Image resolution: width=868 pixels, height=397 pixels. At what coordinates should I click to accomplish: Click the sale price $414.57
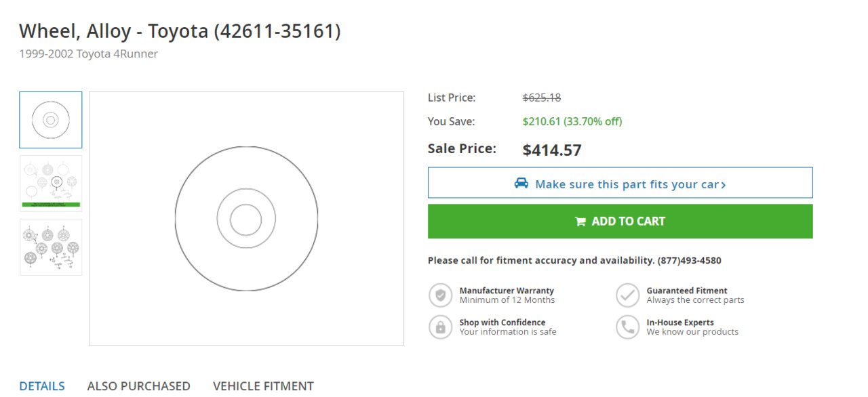click(552, 150)
